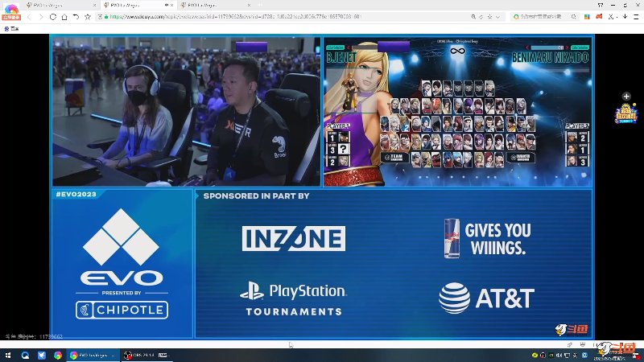The width and height of the screenshot is (644, 362).
Task: Expand the address bar dropdown chevron
Action: pos(497,17)
